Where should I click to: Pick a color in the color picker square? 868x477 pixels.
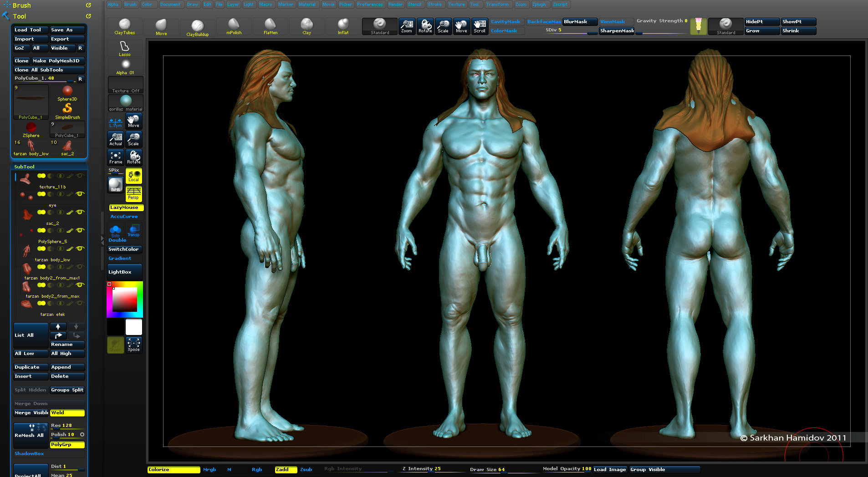(125, 299)
